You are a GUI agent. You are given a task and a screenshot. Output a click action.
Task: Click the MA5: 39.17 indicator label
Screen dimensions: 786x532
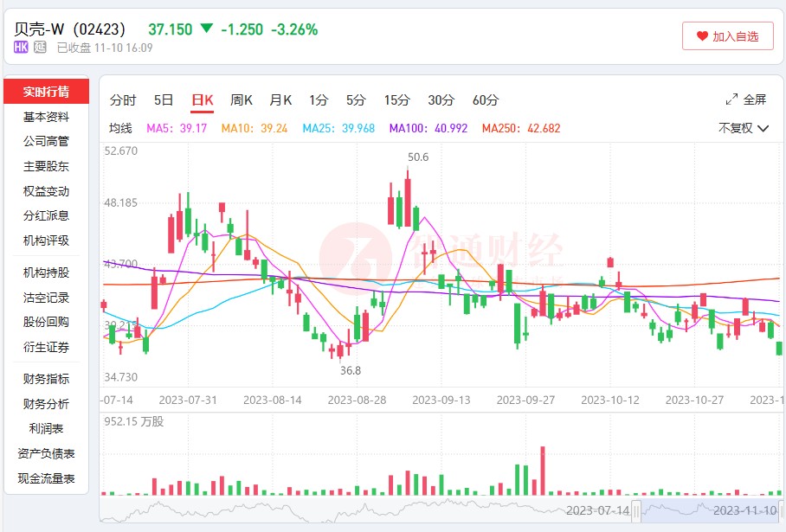click(x=177, y=128)
